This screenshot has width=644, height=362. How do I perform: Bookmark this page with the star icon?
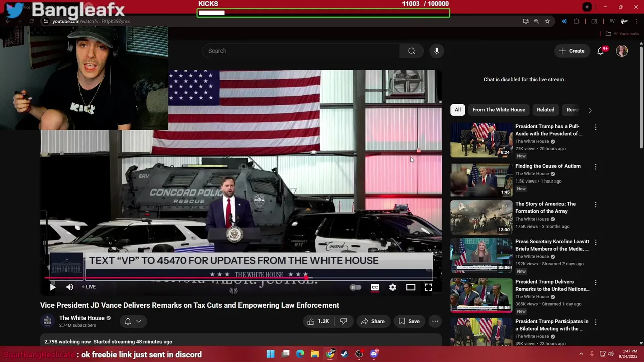point(547,21)
